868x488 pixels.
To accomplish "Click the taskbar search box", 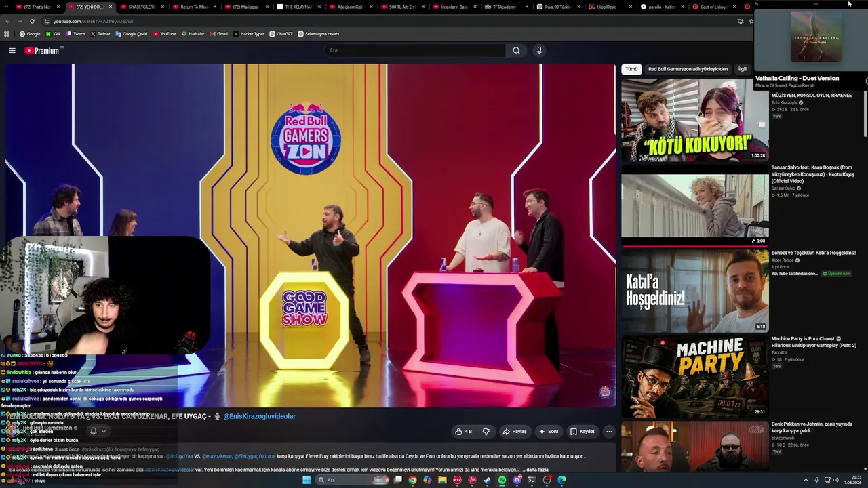I will [x=353, y=480].
